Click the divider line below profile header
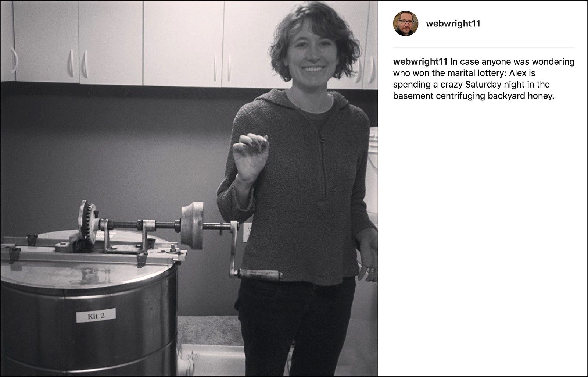 tap(484, 48)
